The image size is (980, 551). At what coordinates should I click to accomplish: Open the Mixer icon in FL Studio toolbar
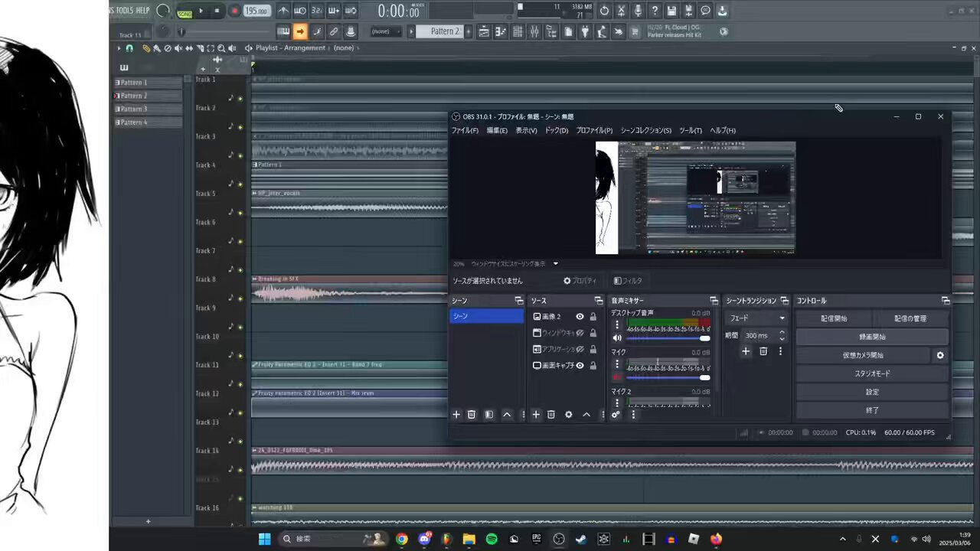(x=534, y=31)
